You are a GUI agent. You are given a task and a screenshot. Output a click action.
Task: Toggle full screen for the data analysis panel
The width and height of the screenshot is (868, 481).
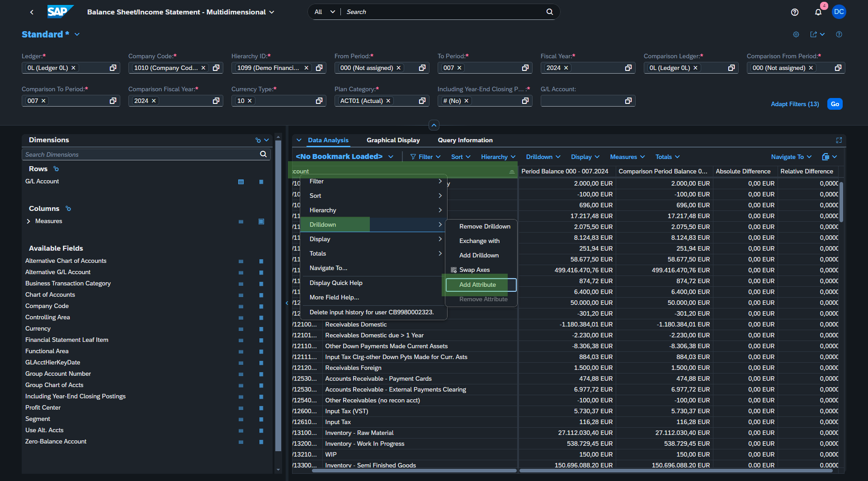(839, 140)
